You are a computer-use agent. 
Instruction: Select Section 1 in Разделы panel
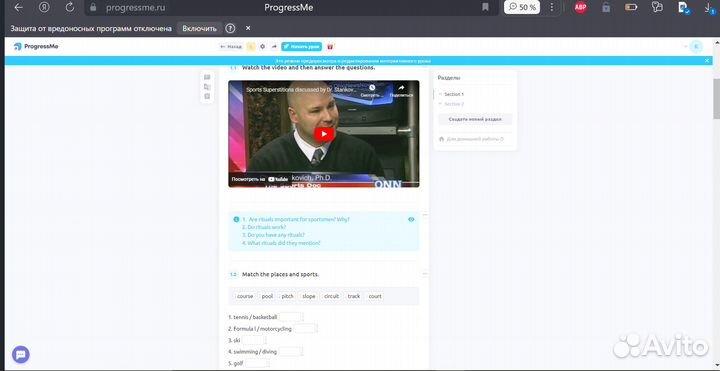(454, 94)
